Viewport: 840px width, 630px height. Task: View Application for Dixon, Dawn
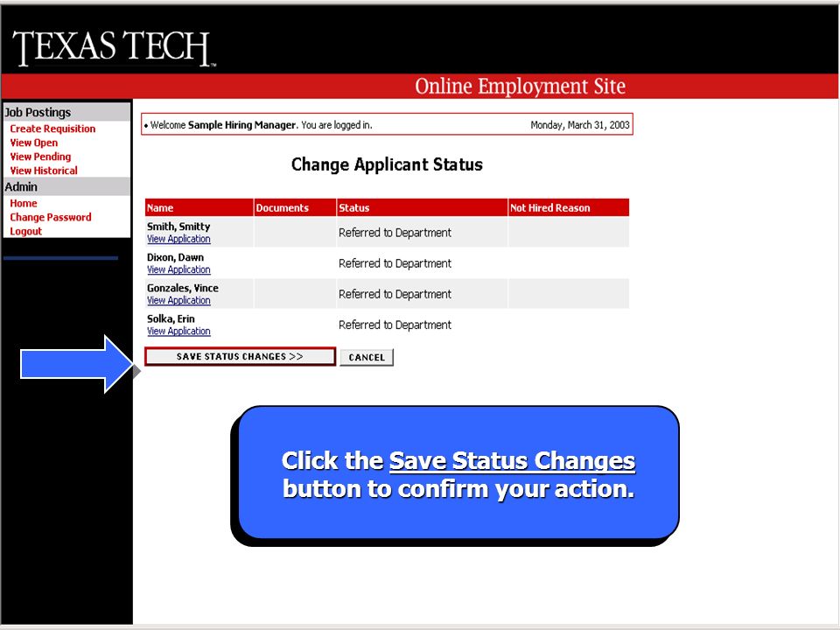pyautogui.click(x=178, y=269)
